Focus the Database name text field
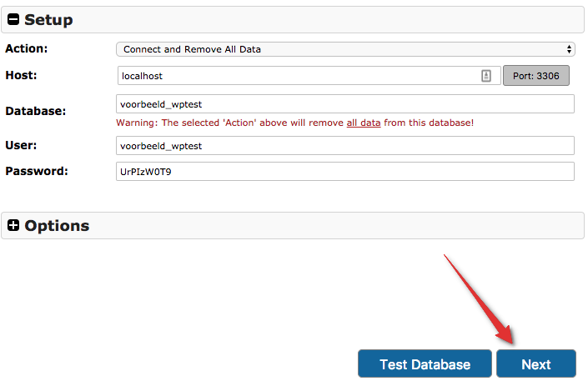 pyautogui.click(x=345, y=103)
